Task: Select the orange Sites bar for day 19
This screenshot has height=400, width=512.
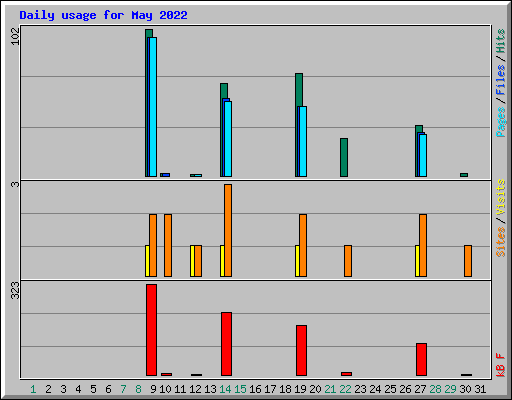Action: [303, 245]
